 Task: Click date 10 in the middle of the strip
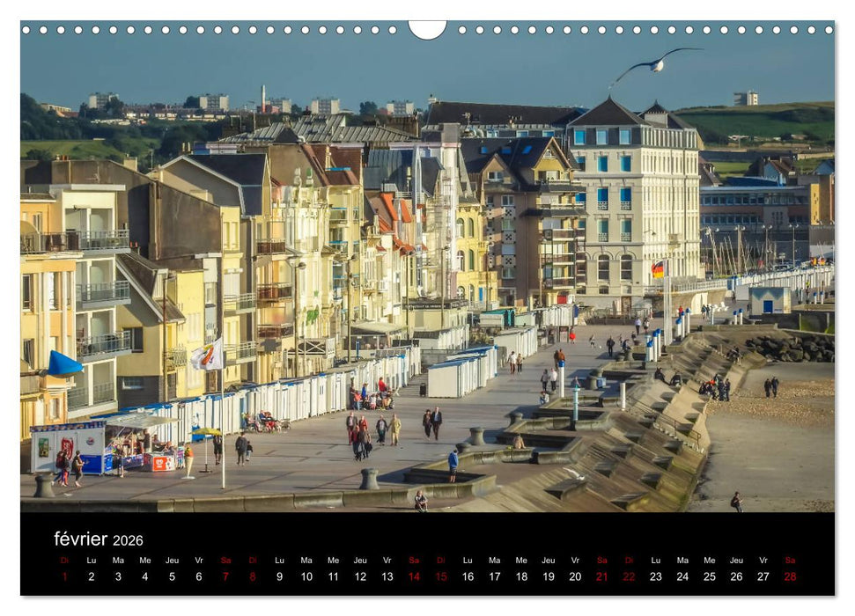pos(306,577)
